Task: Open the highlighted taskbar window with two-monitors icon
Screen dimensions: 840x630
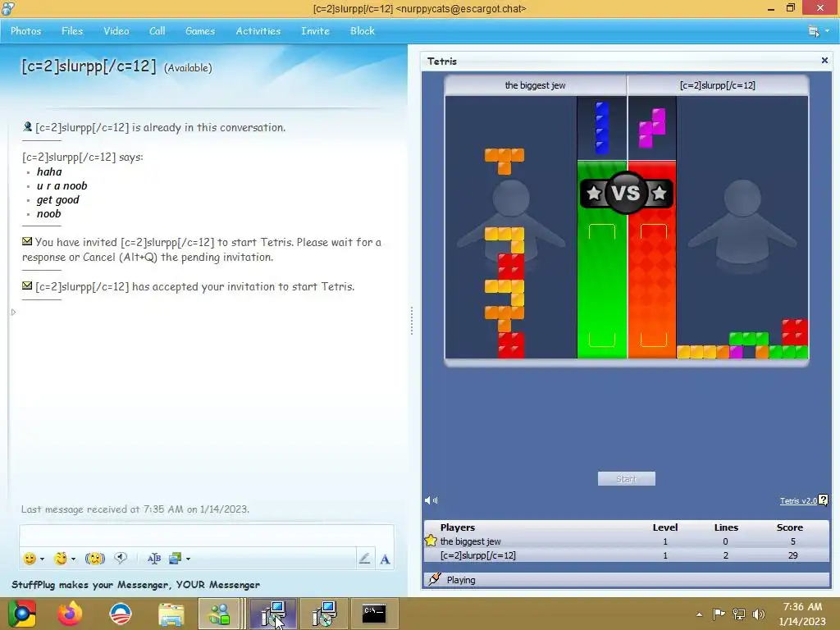Action: [x=273, y=614]
